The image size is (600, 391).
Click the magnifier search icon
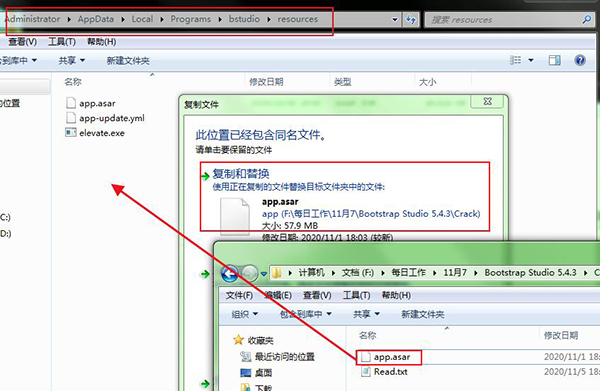[587, 19]
